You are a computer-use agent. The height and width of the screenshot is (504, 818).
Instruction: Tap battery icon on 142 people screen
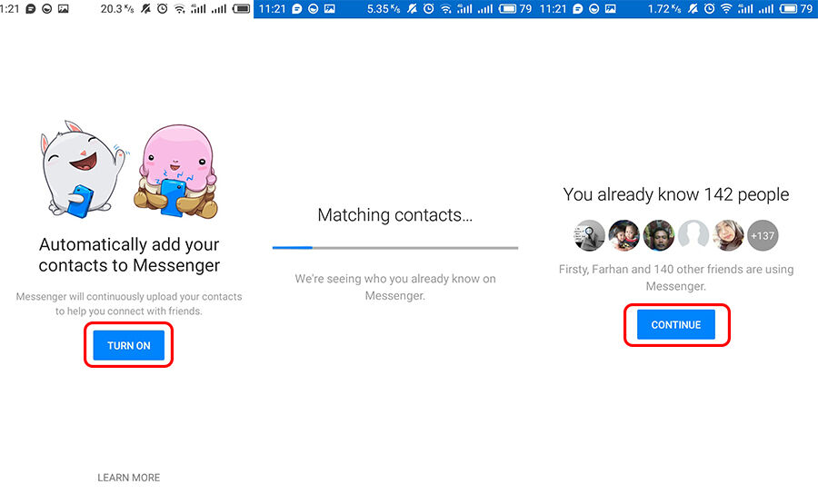[788, 9]
